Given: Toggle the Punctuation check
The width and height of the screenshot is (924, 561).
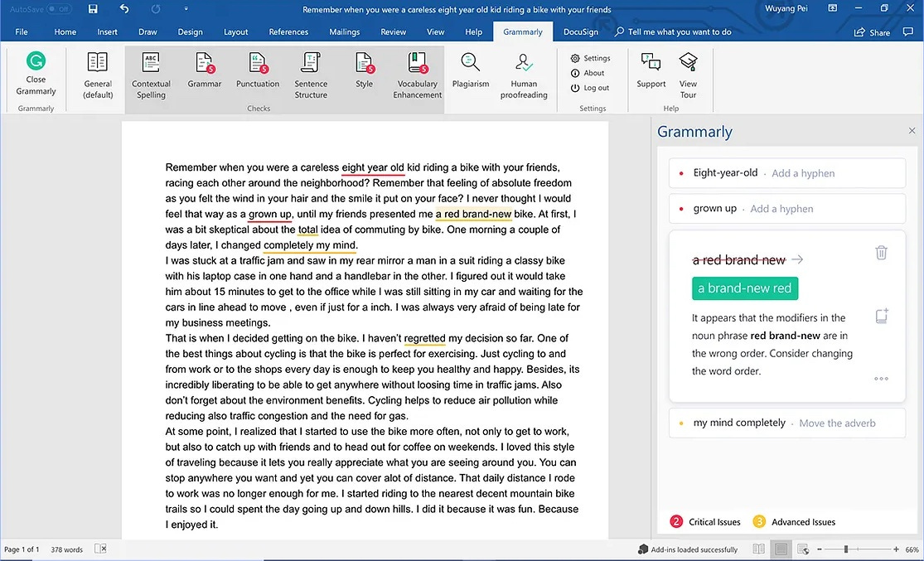Looking at the screenshot, I should pos(258,70).
